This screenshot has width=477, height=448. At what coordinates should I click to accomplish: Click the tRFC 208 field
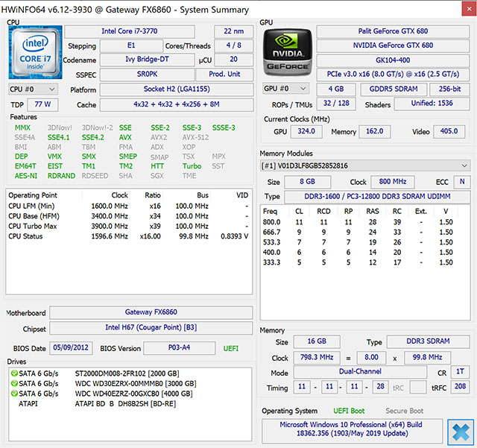click(x=460, y=387)
